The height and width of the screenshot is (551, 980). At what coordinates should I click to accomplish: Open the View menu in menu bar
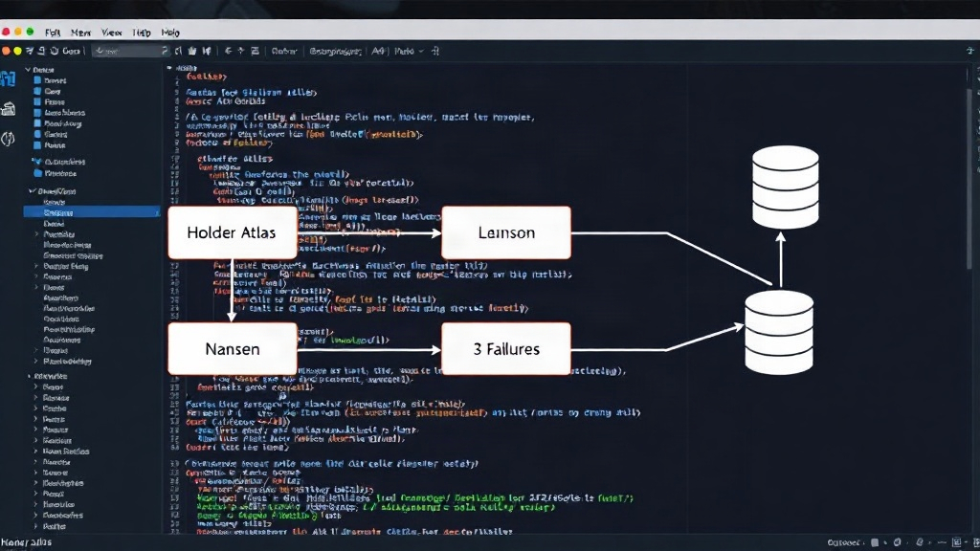[x=111, y=33]
